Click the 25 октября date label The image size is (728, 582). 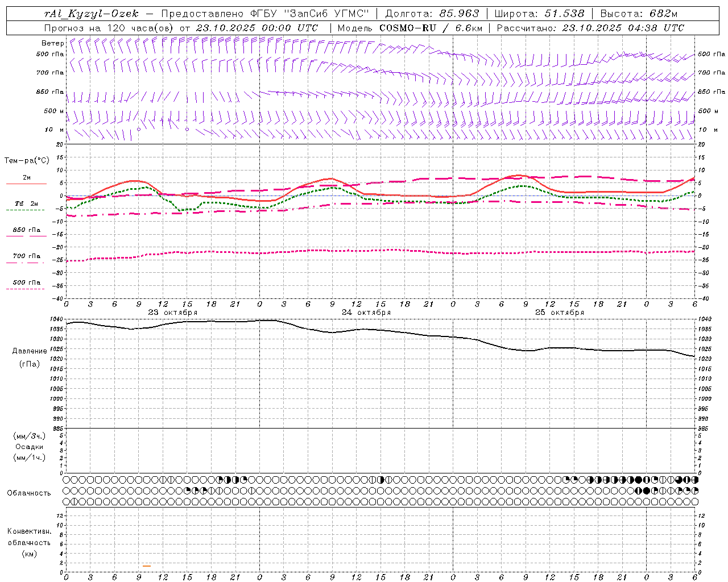(560, 313)
